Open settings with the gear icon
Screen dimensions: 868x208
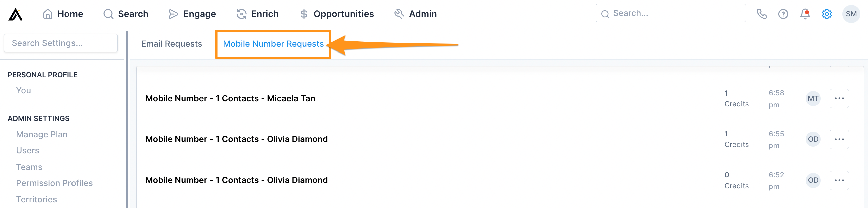coord(826,14)
